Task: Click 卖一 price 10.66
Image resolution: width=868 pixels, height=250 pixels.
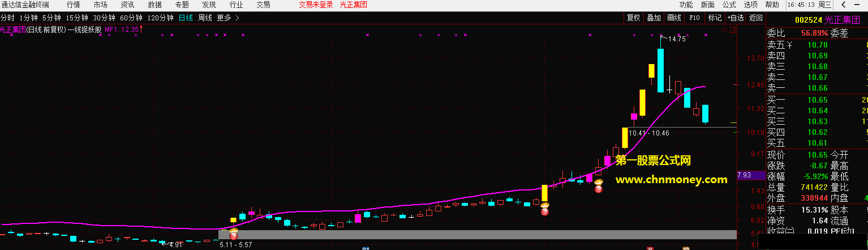Action: click(818, 88)
